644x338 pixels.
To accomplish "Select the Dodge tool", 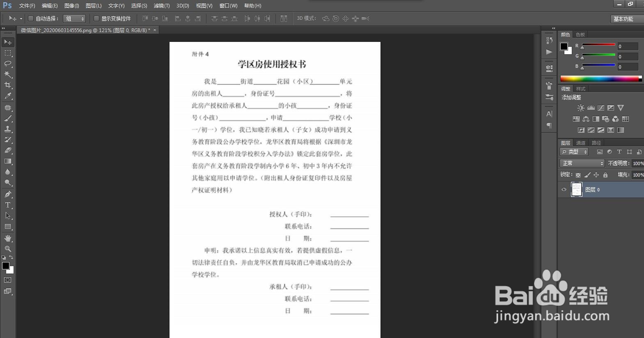I will click(8, 182).
